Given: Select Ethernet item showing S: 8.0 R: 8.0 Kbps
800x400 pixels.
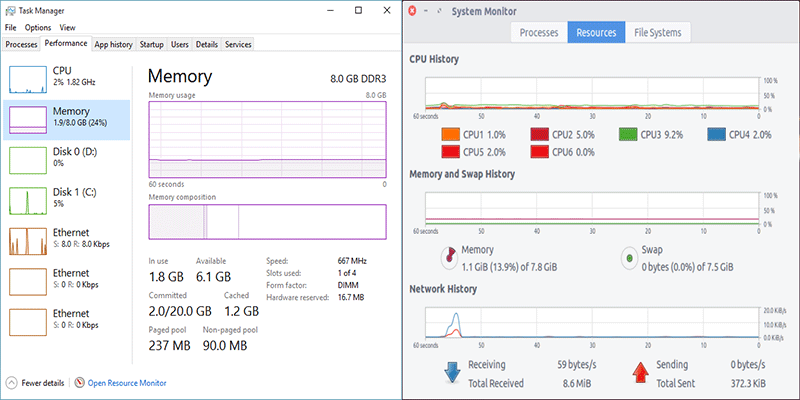Looking at the screenshot, I should click(x=66, y=241).
